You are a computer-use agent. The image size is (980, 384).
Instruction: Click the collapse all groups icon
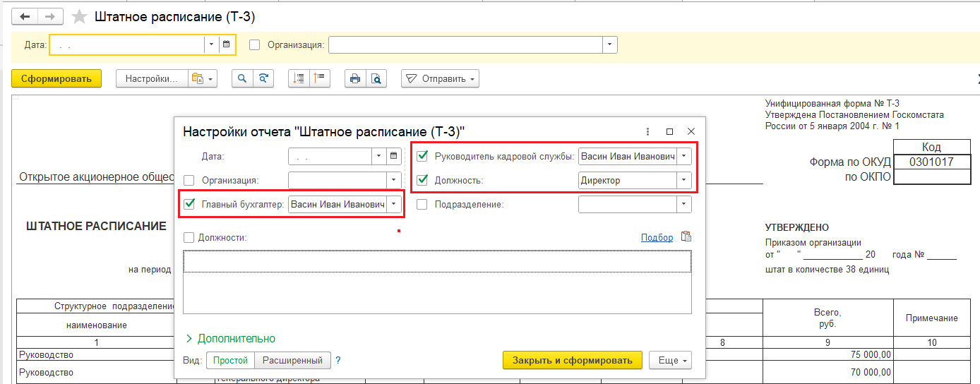320,78
